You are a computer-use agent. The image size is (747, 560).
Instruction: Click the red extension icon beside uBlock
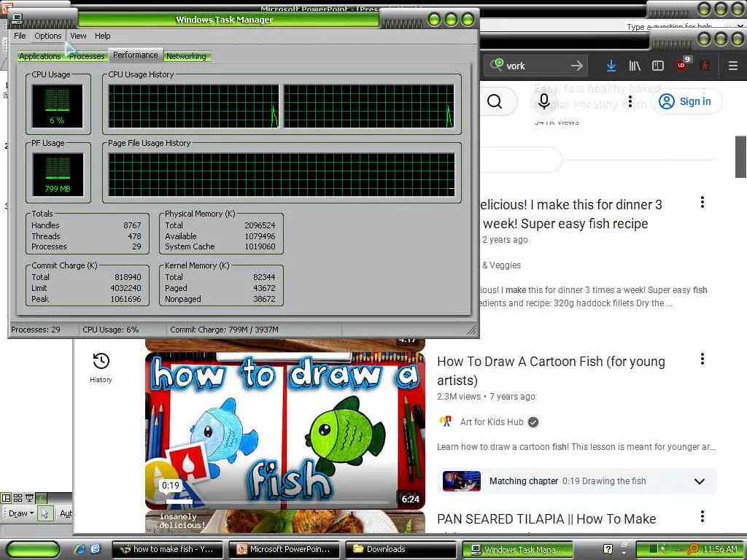point(705,66)
